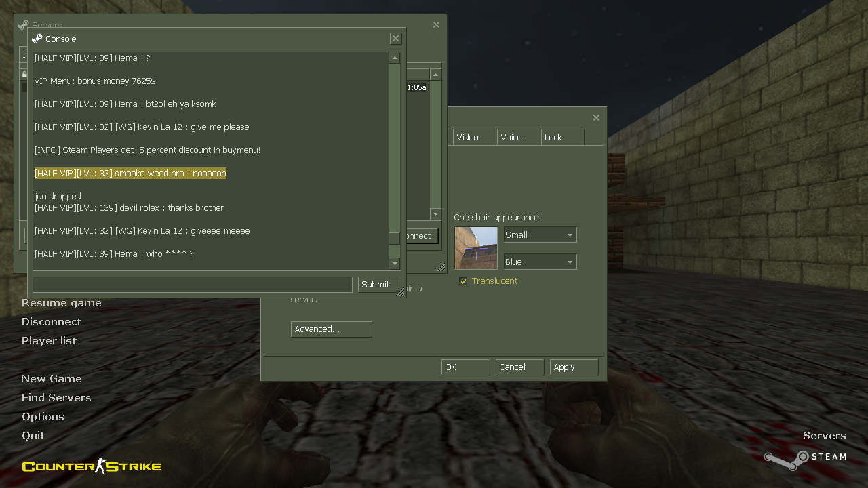Open the Lock tab

[x=561, y=137]
